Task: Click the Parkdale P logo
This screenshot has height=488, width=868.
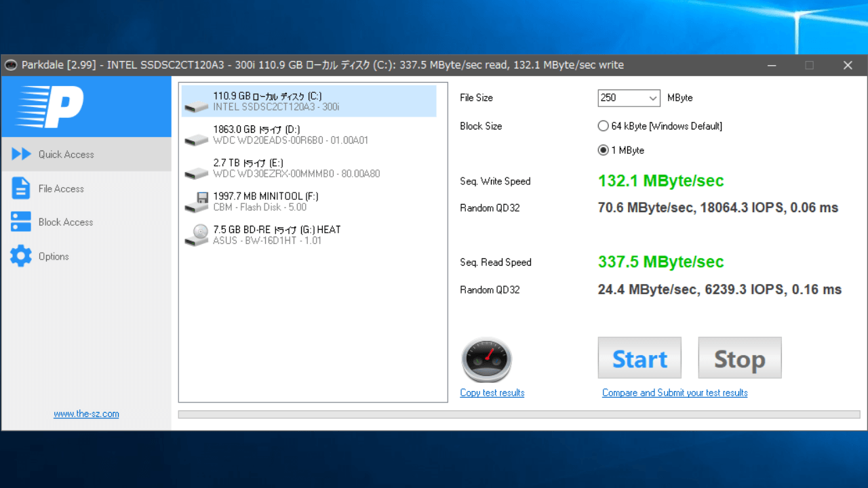Action: pos(50,106)
